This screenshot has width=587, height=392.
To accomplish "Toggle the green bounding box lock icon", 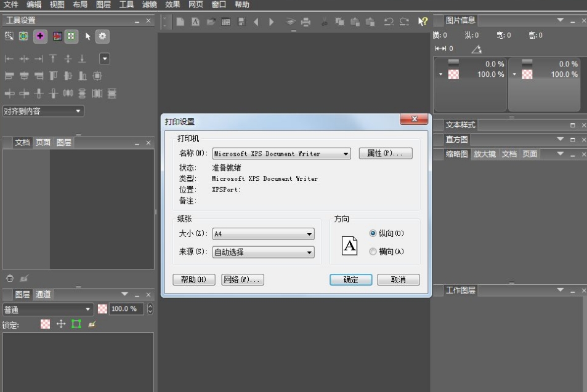I will tap(76, 324).
